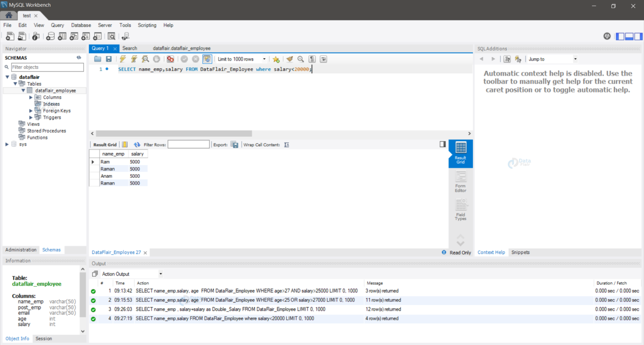644x345 pixels.
Task: Open the Search tab
Action: pyautogui.click(x=130, y=48)
